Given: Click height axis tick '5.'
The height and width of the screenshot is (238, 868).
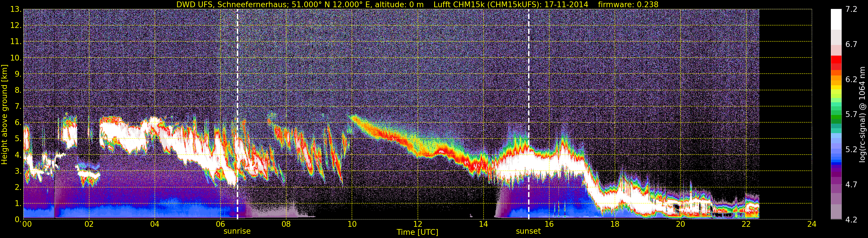Looking at the screenshot, I should (x=18, y=139).
